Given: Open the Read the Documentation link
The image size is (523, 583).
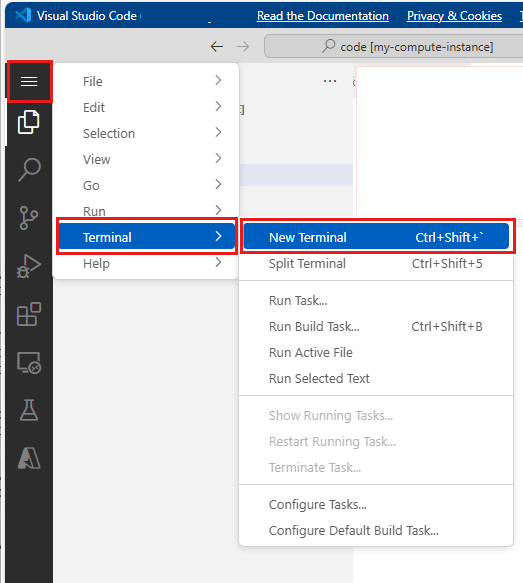Looking at the screenshot, I should [323, 16].
